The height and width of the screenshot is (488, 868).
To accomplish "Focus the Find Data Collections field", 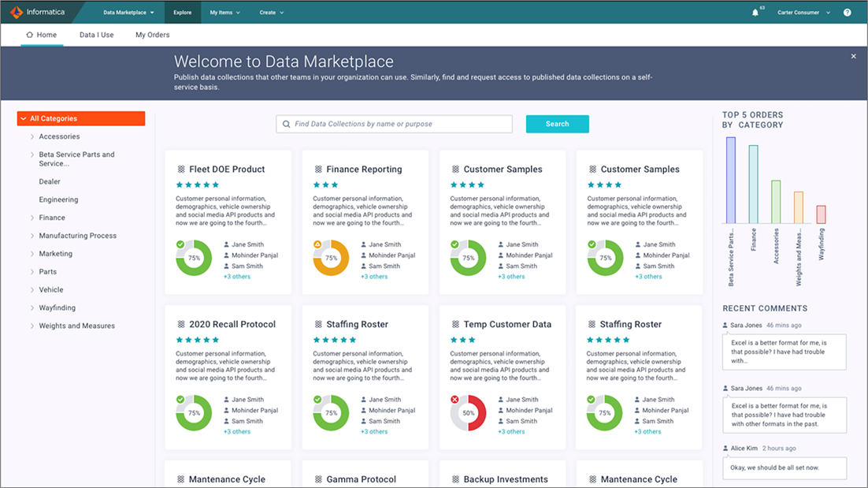I will 394,124.
